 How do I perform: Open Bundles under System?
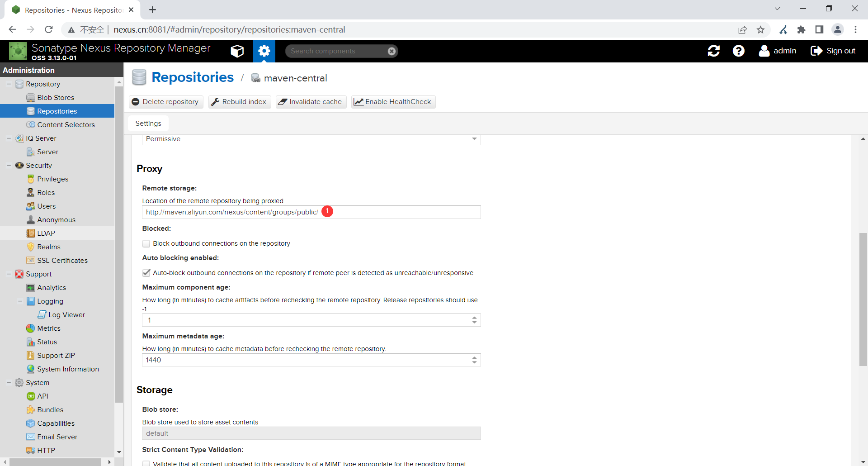50,410
